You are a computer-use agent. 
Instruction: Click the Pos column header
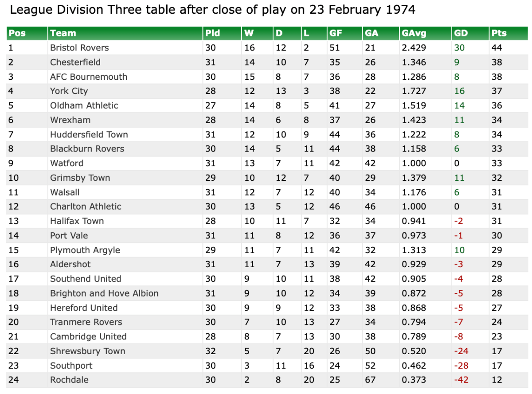pos(17,33)
